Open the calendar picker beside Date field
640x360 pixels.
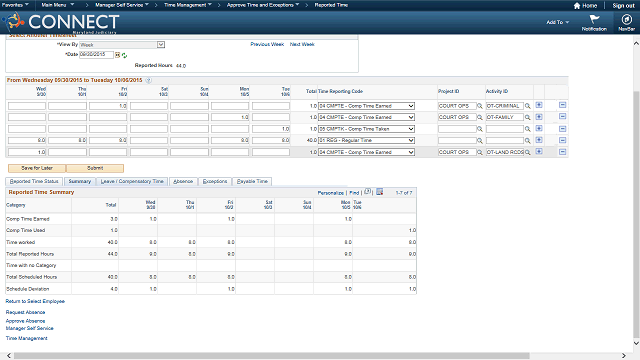tap(118, 55)
